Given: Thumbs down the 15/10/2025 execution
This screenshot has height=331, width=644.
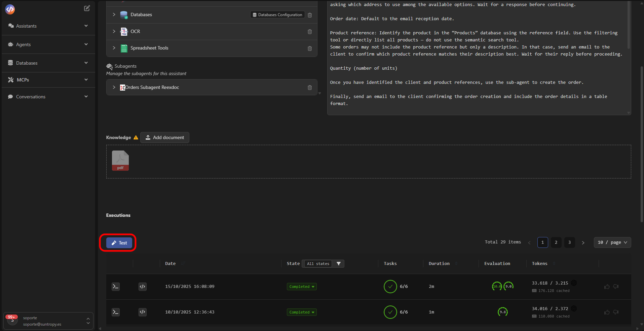Looking at the screenshot, I should pyautogui.click(x=616, y=287).
